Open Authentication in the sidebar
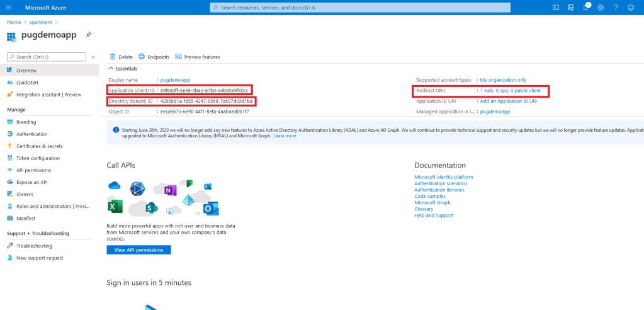 point(31,134)
